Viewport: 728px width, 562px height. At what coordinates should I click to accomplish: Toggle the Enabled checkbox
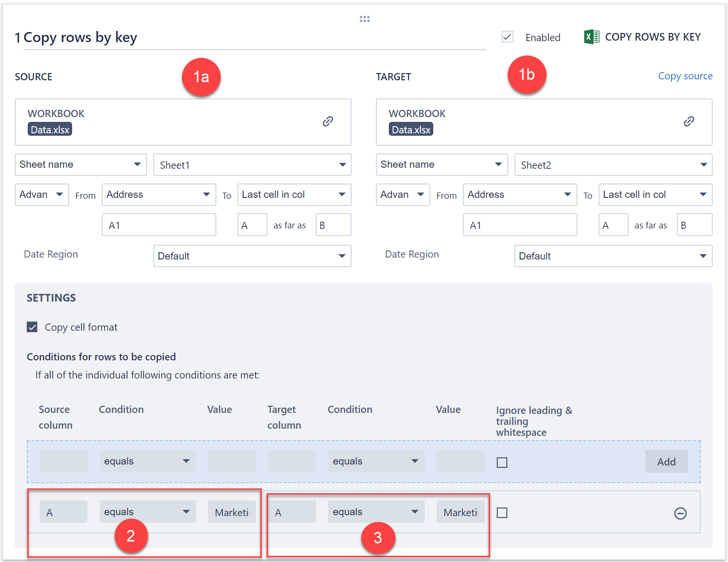(x=507, y=37)
